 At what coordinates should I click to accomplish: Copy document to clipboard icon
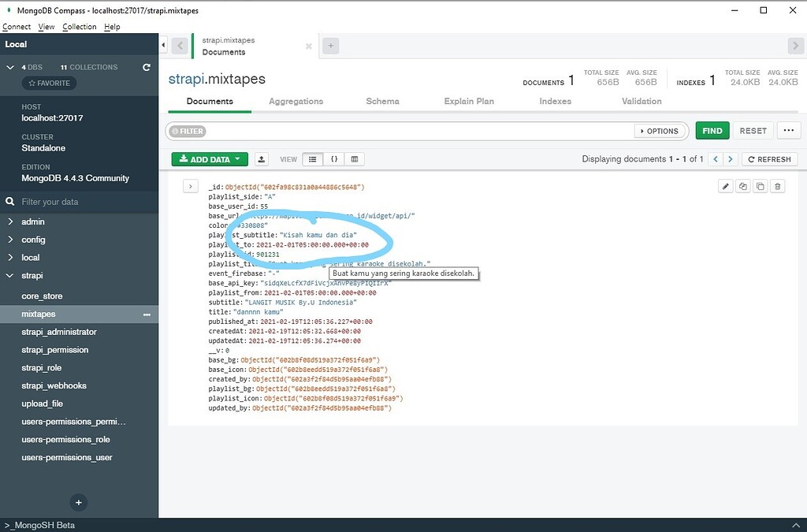coord(743,186)
